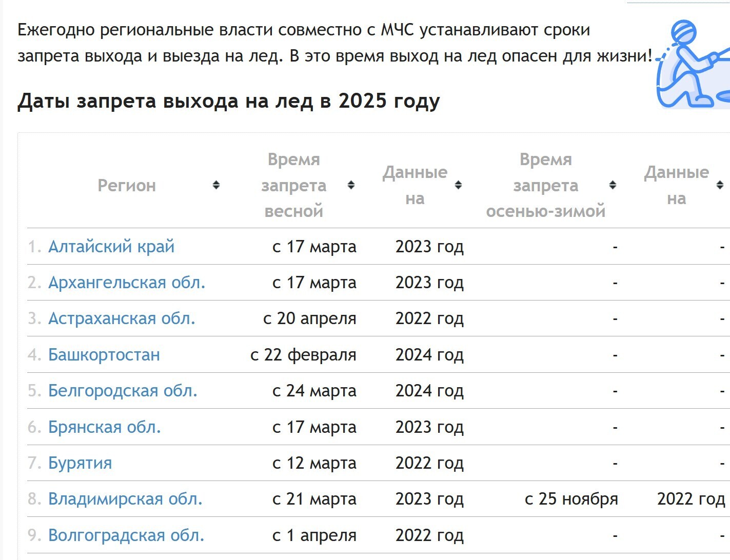
Task: Sort by last Данные на column arrows
Action: click(x=720, y=185)
